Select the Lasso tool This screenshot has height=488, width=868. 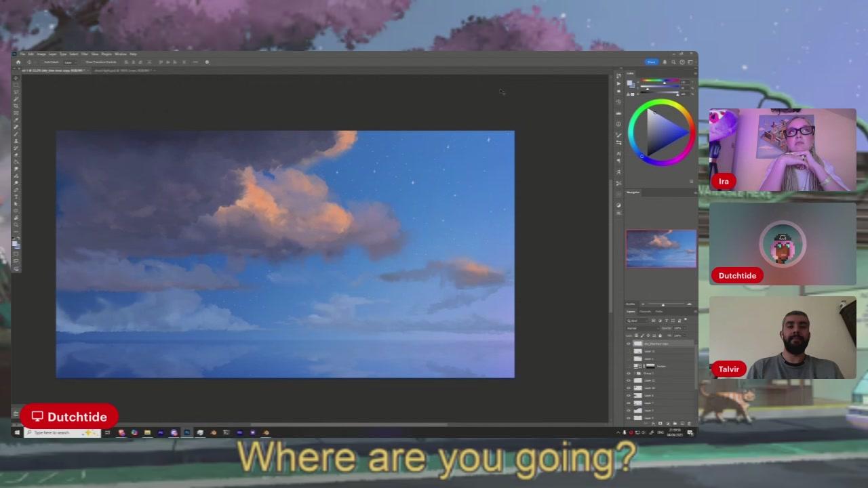(x=16, y=92)
